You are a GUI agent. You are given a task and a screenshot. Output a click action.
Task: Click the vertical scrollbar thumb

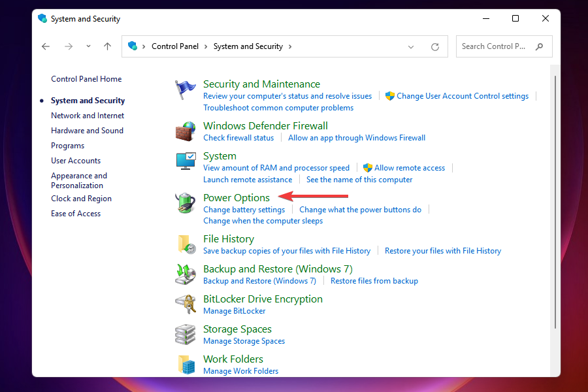pos(555,203)
